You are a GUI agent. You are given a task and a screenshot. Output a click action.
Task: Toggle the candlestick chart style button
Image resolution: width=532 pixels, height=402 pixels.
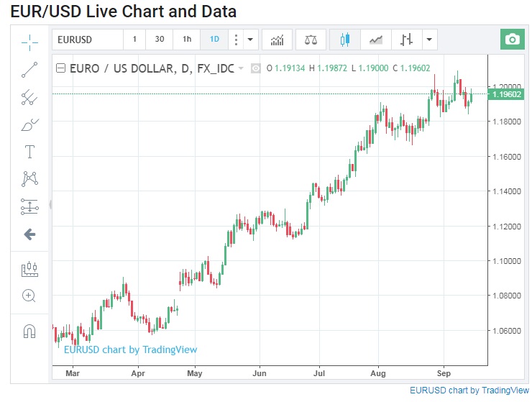click(x=345, y=40)
